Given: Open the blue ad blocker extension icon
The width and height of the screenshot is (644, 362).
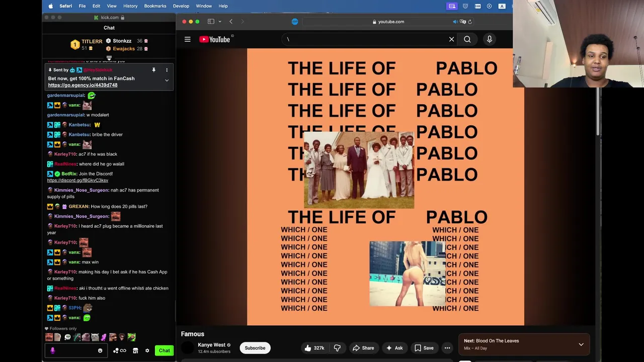Looking at the screenshot, I should [x=295, y=22].
